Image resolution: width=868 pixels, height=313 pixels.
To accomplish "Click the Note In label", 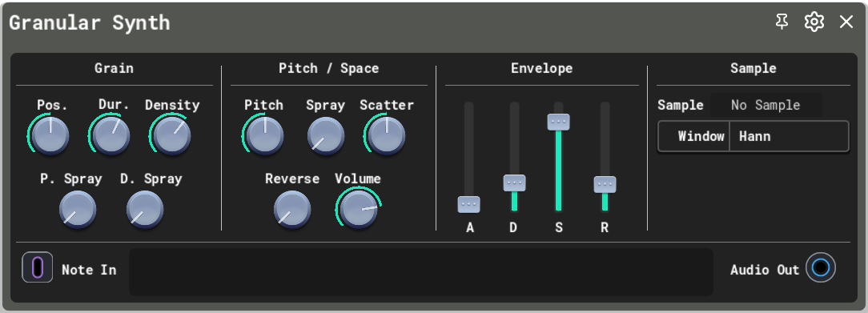I will point(89,270).
